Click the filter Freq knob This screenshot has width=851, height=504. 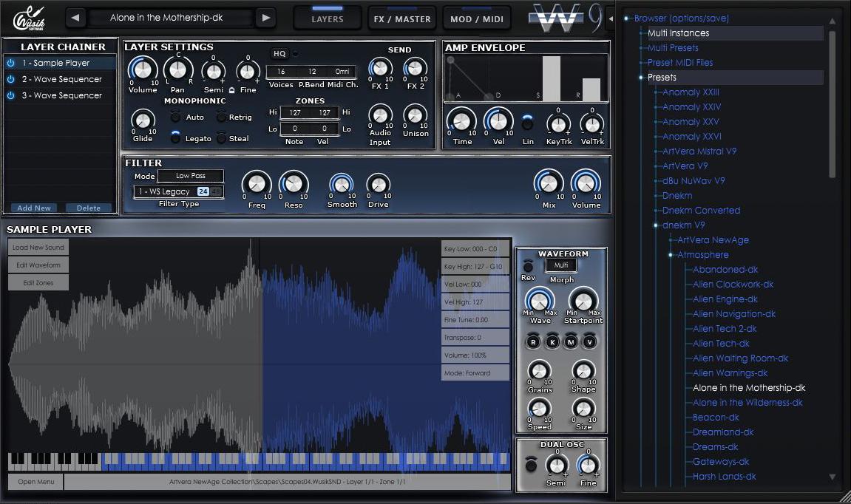257,185
